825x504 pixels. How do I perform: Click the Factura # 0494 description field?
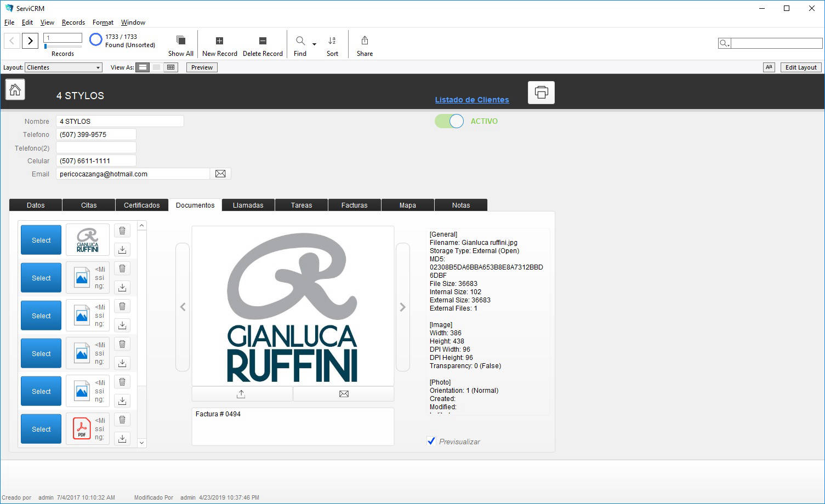point(293,426)
